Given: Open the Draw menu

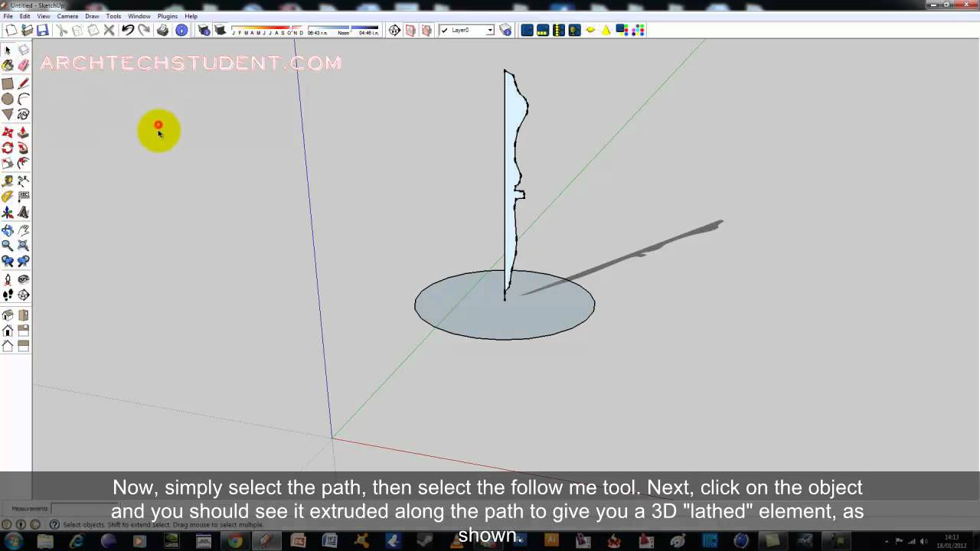Looking at the screenshot, I should [92, 16].
